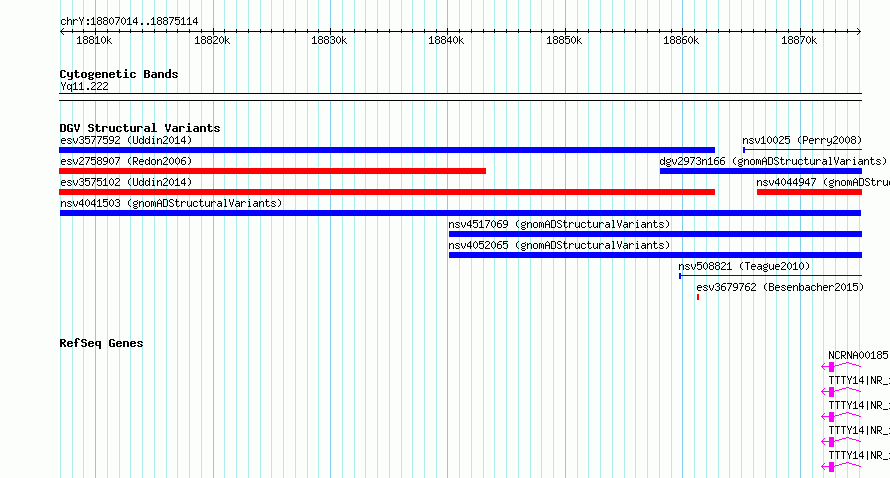
Task: Click the right arrow on the ruler
Action: pos(859,32)
